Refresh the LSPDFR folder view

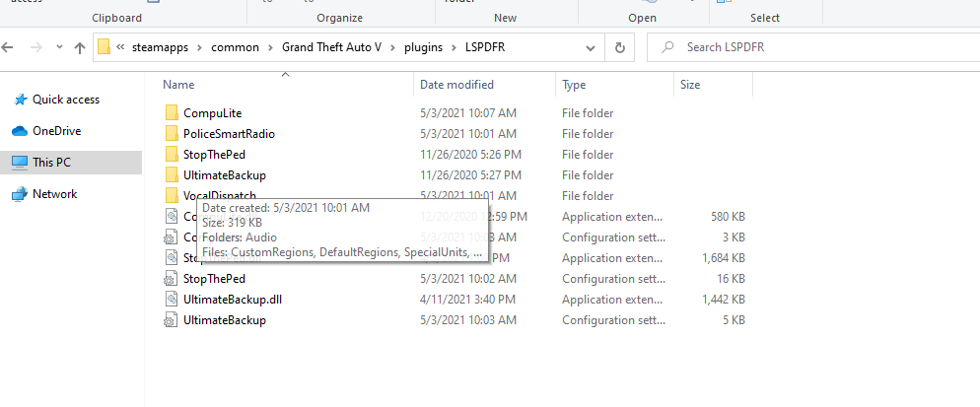coord(619,47)
